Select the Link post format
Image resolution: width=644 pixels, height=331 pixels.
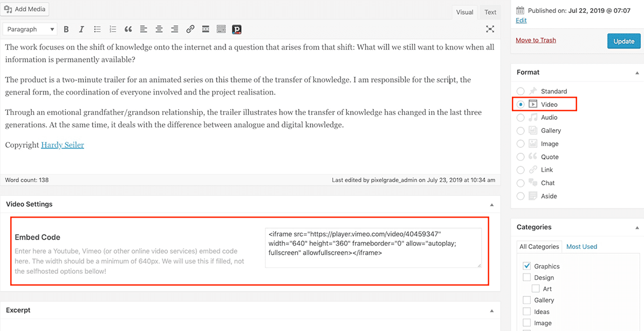[x=520, y=170]
